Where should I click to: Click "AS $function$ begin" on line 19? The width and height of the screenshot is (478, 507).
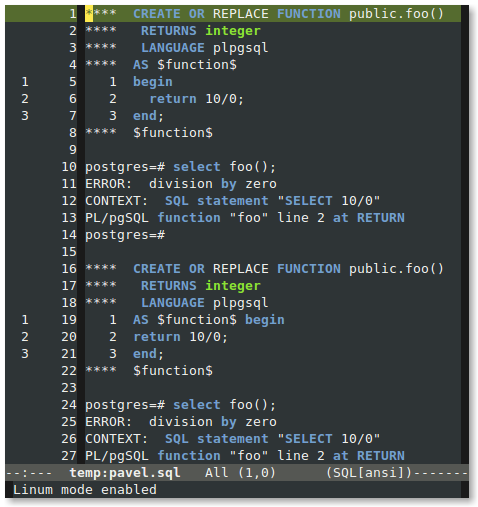(209, 320)
